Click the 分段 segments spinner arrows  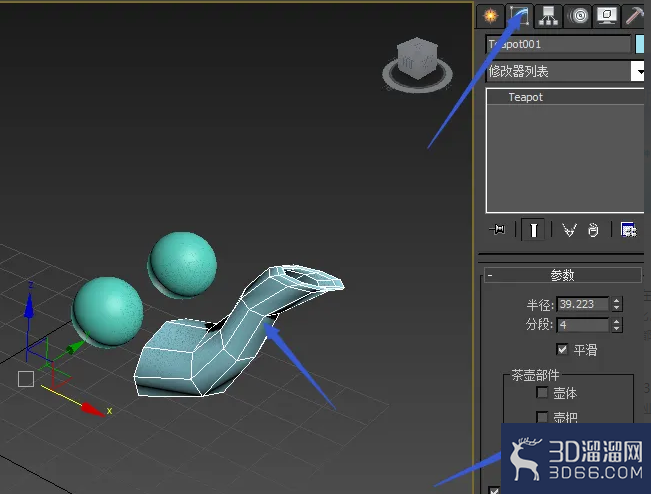tap(617, 325)
